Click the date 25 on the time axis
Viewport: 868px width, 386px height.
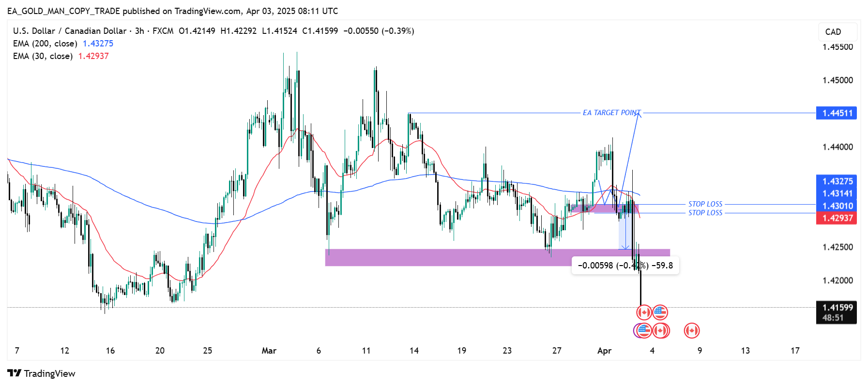point(208,351)
